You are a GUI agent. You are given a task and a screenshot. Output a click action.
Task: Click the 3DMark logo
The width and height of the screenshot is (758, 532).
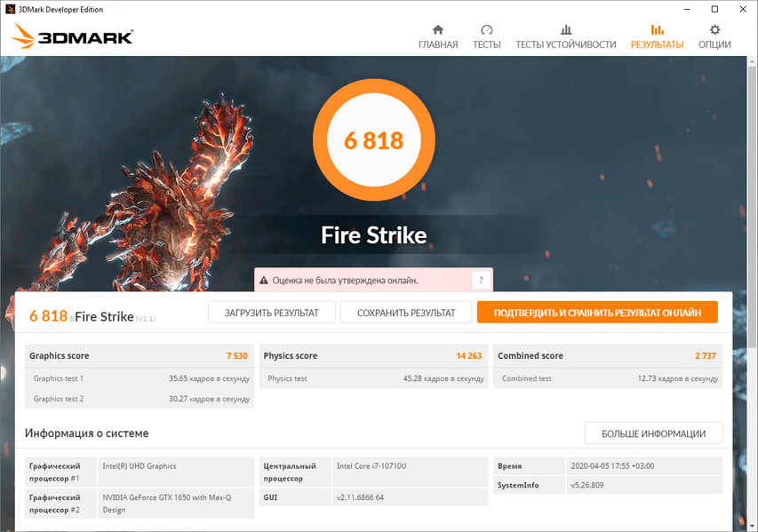click(72, 36)
